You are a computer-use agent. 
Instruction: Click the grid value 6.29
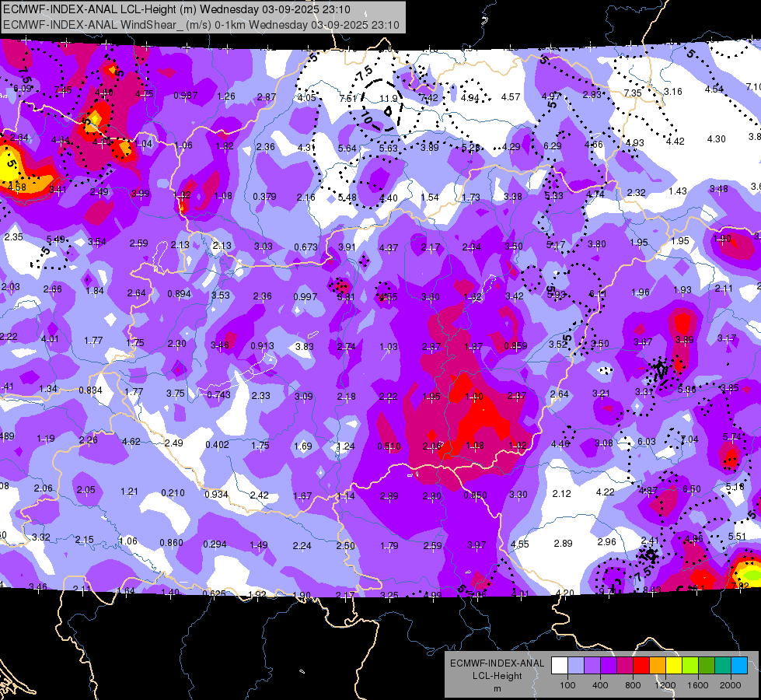click(553, 145)
